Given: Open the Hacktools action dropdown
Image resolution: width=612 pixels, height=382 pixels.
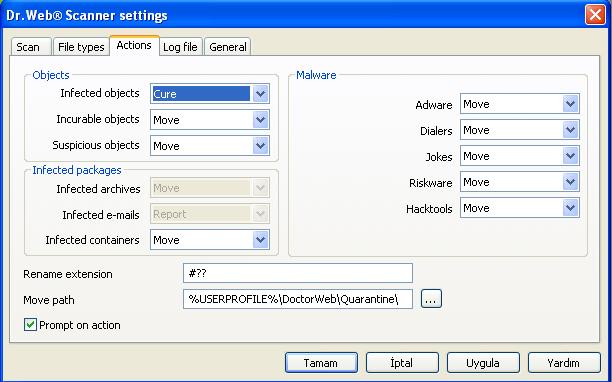Looking at the screenshot, I should click(x=520, y=208).
